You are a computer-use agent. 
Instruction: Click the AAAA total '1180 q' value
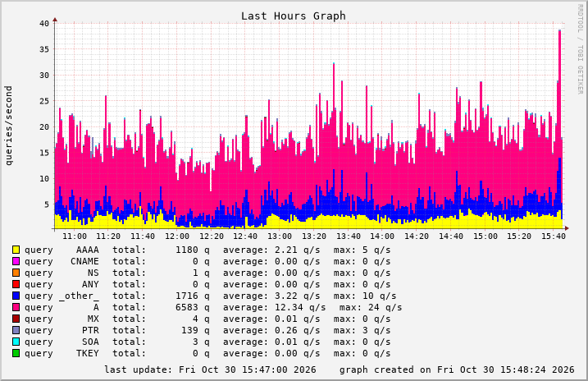(x=193, y=250)
